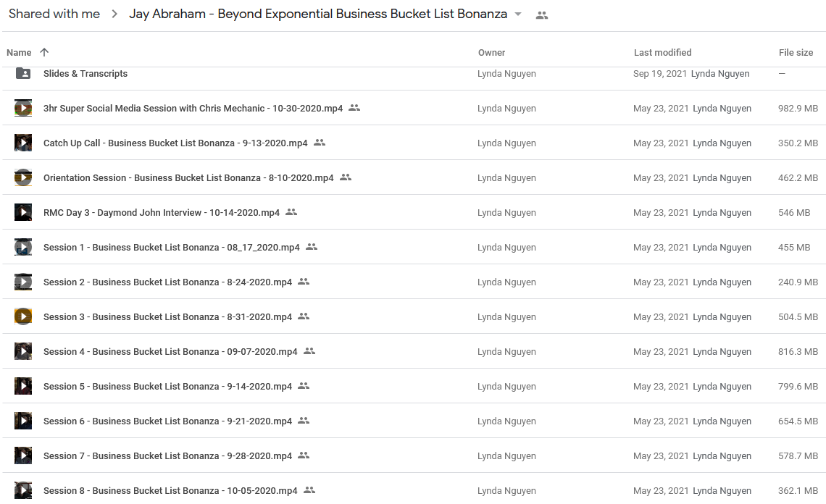The image size is (826, 504).
Task: Click video icon for Session 2 file
Action: (x=23, y=282)
